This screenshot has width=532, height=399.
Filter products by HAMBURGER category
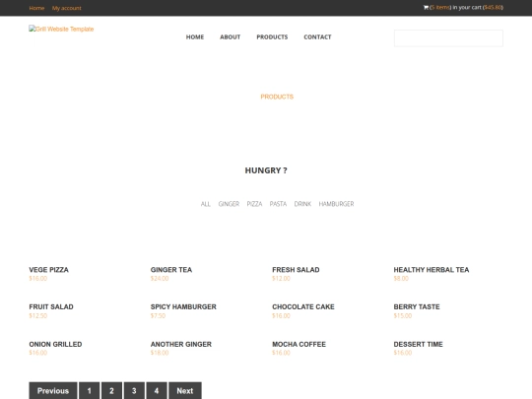pos(336,204)
